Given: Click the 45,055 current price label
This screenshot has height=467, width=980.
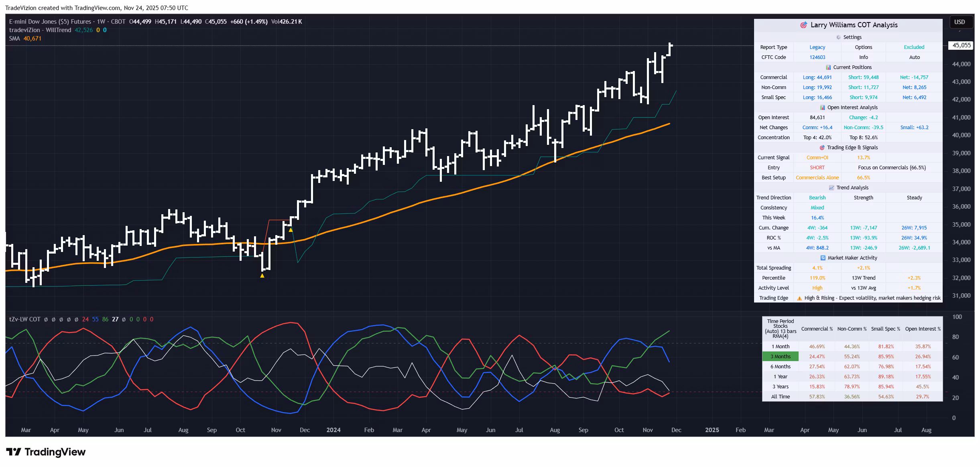Looking at the screenshot, I should [961, 45].
